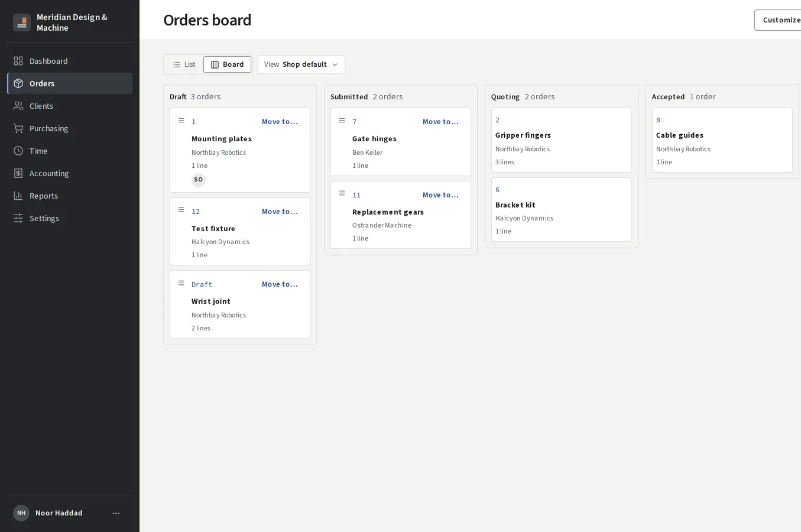Click the NH user avatar
This screenshot has width=801, height=532.
click(x=21, y=513)
